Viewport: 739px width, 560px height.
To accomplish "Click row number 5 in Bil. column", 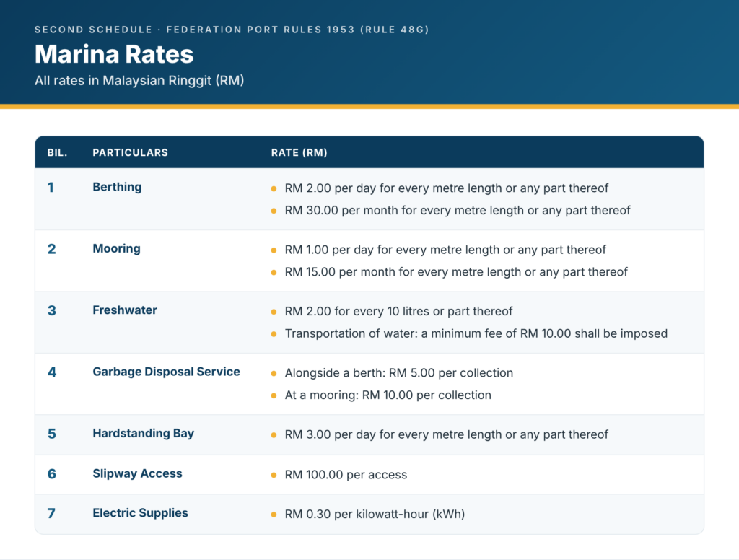I will coord(52,434).
